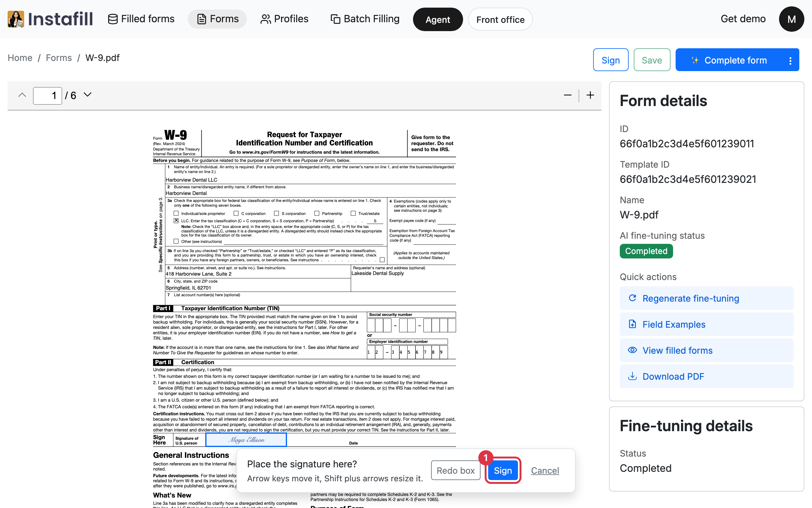
Task: Go to next page with down chevron
Action: click(87, 95)
